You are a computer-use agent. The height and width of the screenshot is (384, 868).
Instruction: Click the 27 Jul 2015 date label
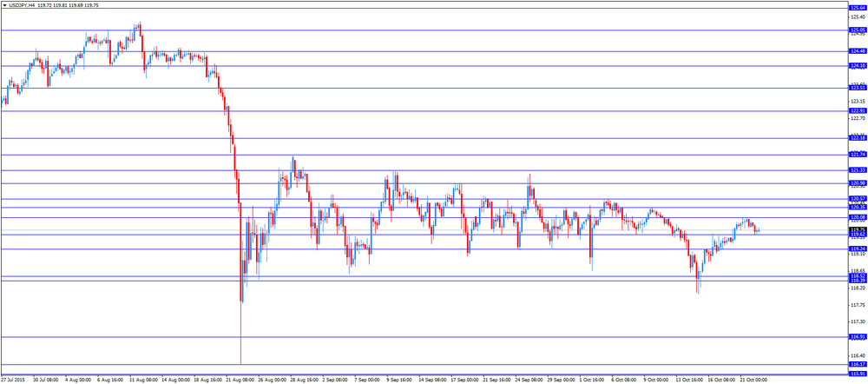11,381
